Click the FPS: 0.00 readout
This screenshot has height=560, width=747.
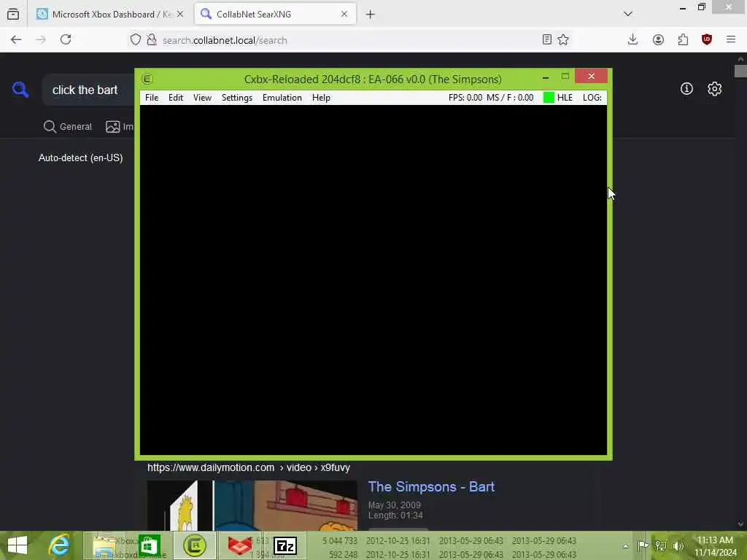click(465, 98)
